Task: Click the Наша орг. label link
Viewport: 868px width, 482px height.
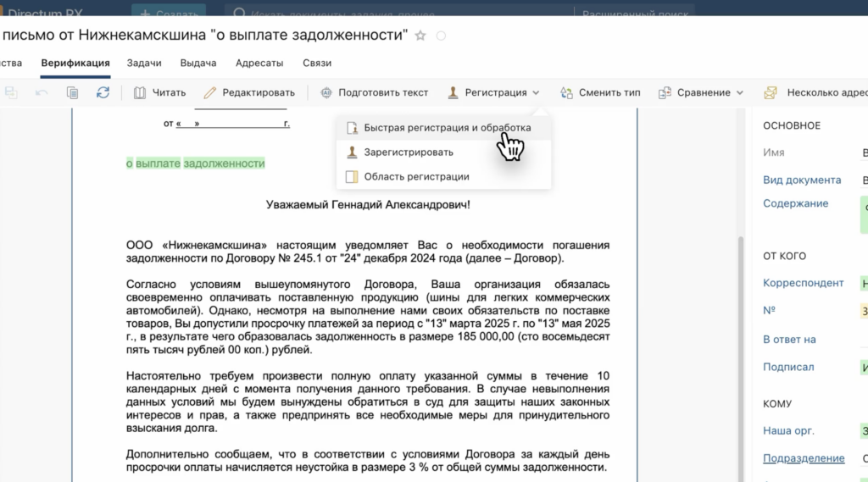Action: pos(788,430)
